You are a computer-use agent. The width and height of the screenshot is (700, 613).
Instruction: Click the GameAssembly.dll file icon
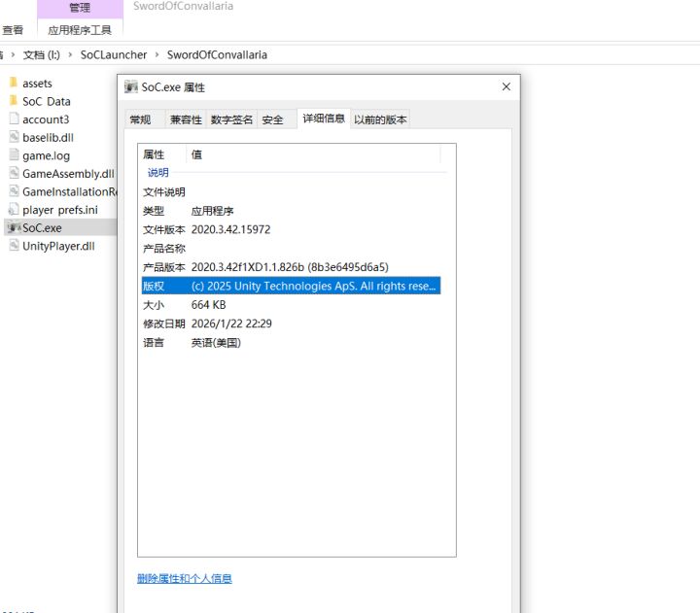14,173
